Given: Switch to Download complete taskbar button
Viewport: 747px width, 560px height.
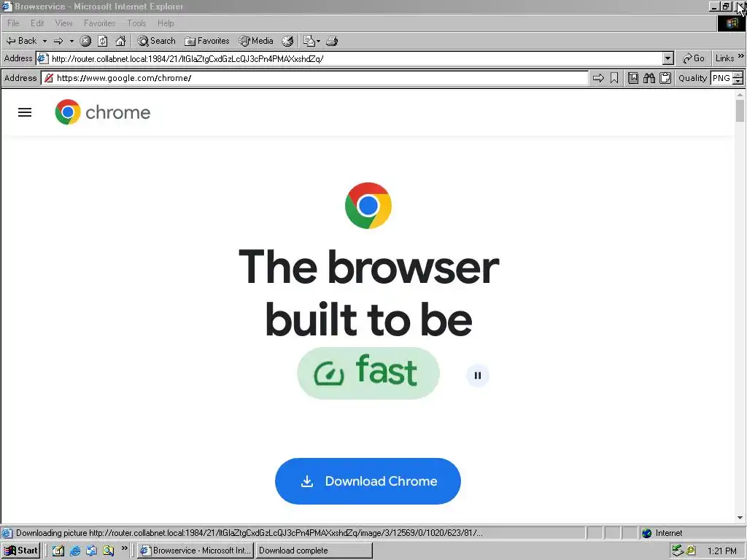Looking at the screenshot, I should pyautogui.click(x=314, y=551).
